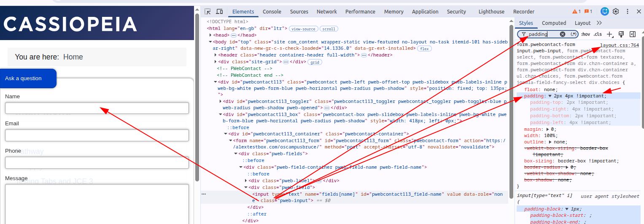
Task: Click the issues count badge
Action: point(588,11)
